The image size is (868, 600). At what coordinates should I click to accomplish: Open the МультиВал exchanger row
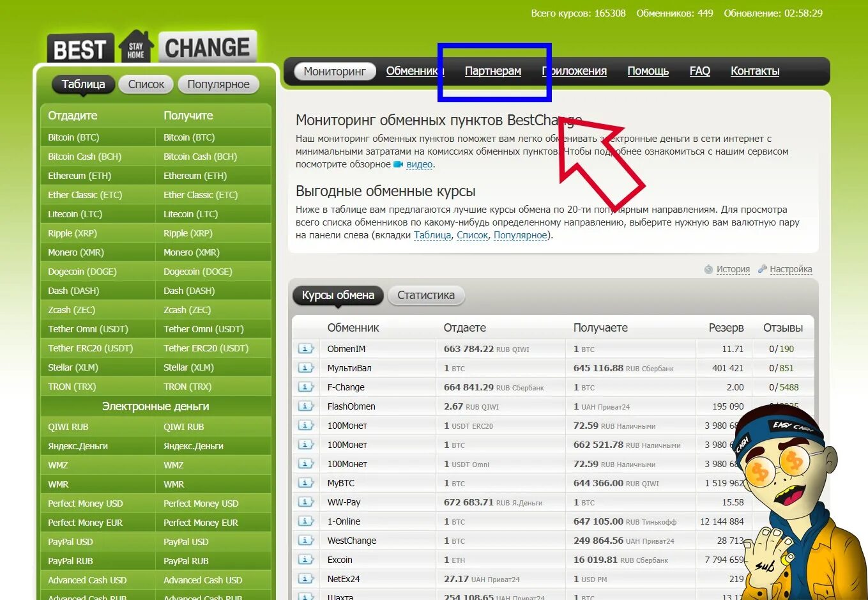pos(553,368)
